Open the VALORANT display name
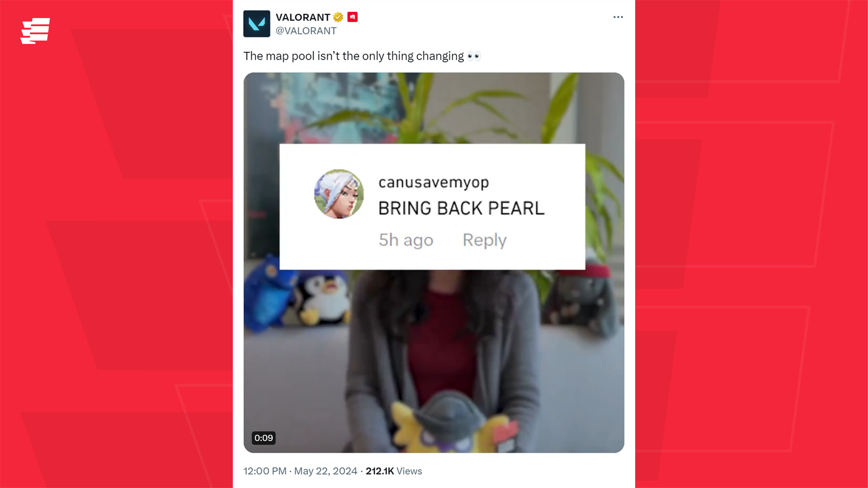This screenshot has height=488, width=868. coord(303,17)
